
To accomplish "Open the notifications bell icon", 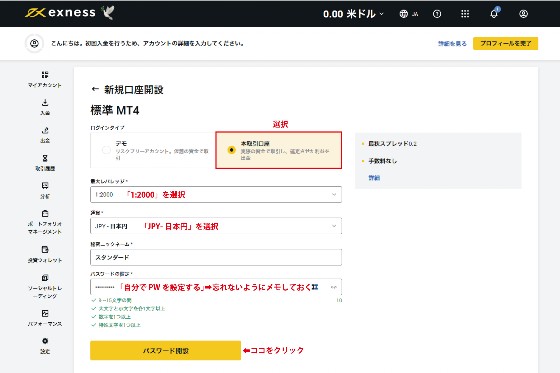I will coord(494,13).
